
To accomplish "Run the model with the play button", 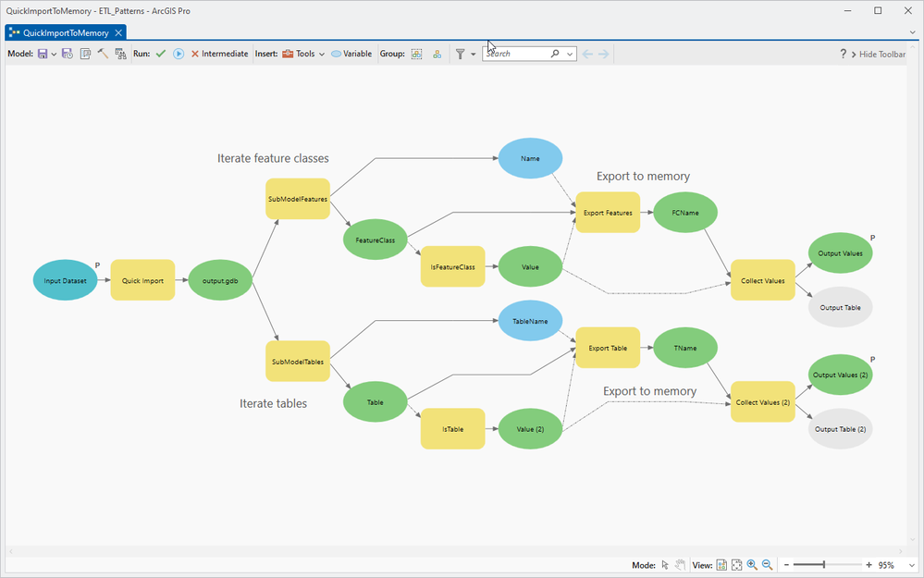I will 179,54.
